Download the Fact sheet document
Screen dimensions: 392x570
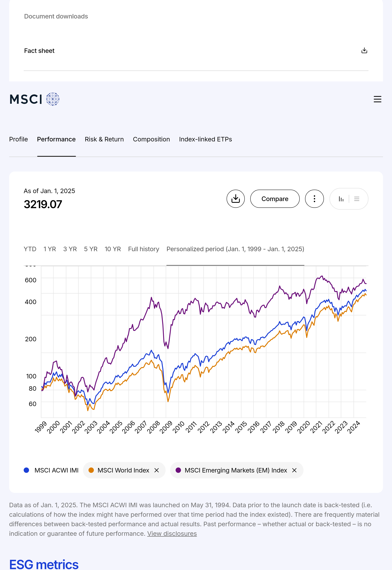click(x=364, y=51)
